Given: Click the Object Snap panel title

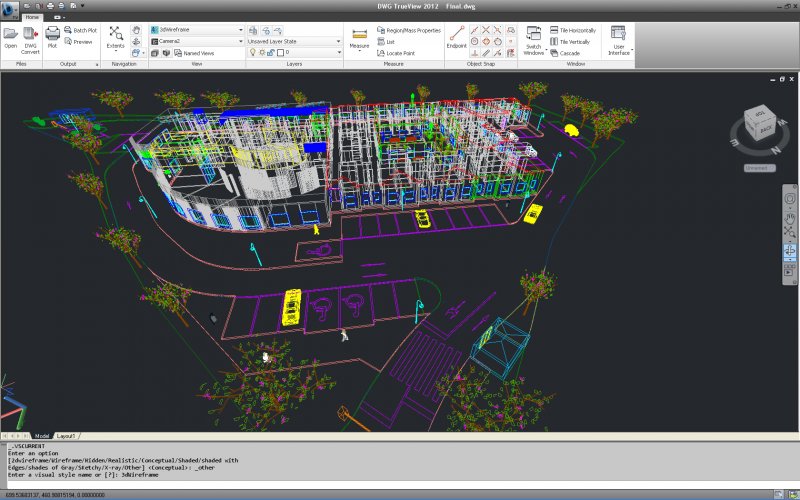Looking at the screenshot, I should click(481, 64).
